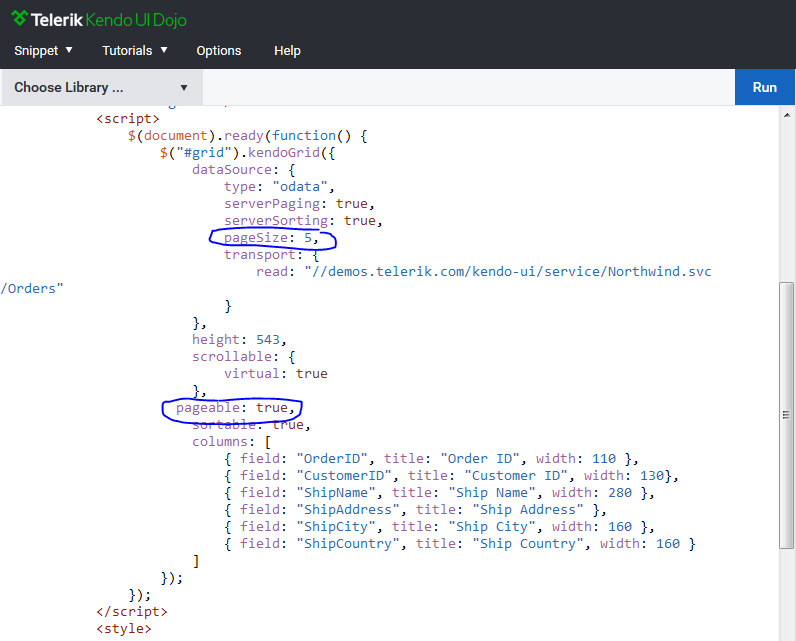
Task: Click the 'virtual: true' line
Action: pos(276,374)
